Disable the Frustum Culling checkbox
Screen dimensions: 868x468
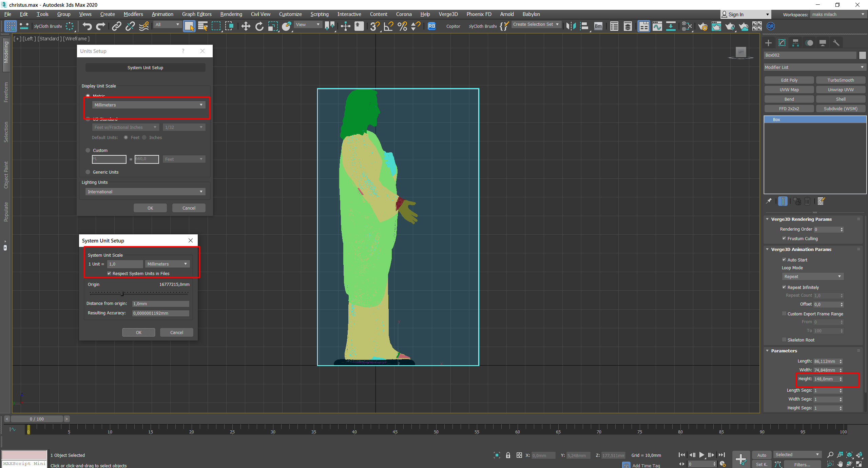(x=784, y=238)
